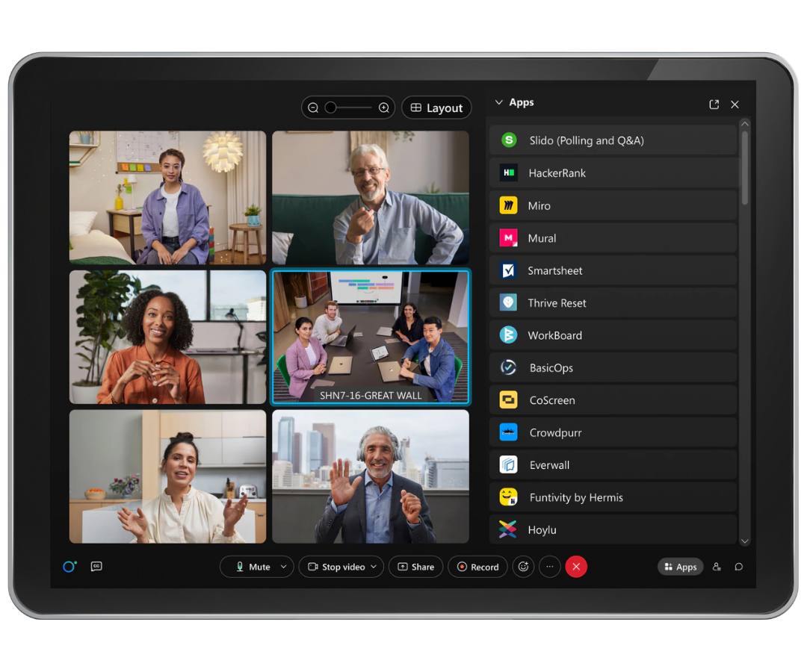
Task: Open the chat panel
Action: pos(738,567)
